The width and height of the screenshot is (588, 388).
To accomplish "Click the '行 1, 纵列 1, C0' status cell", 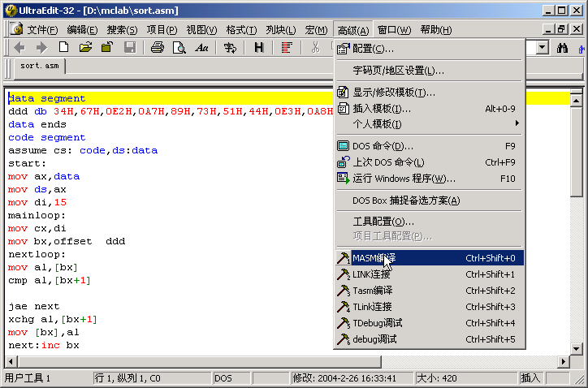I will 152,378.
